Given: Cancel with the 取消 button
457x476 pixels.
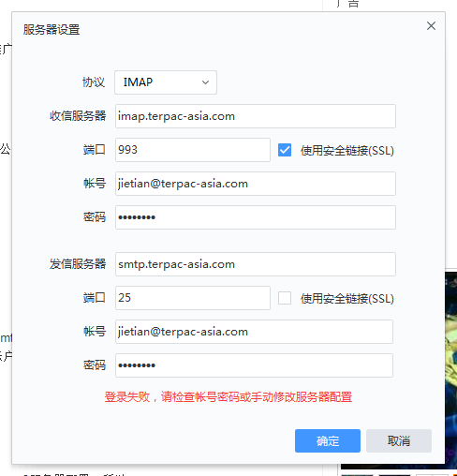Looking at the screenshot, I should pyautogui.click(x=399, y=440).
